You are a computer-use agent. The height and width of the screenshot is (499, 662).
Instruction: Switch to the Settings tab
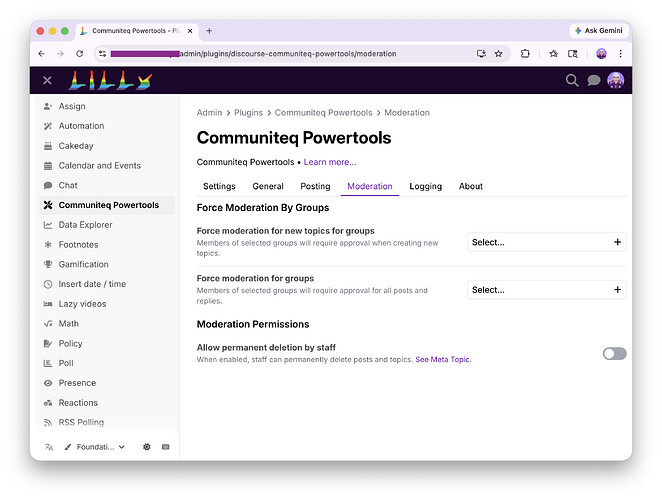[219, 186]
